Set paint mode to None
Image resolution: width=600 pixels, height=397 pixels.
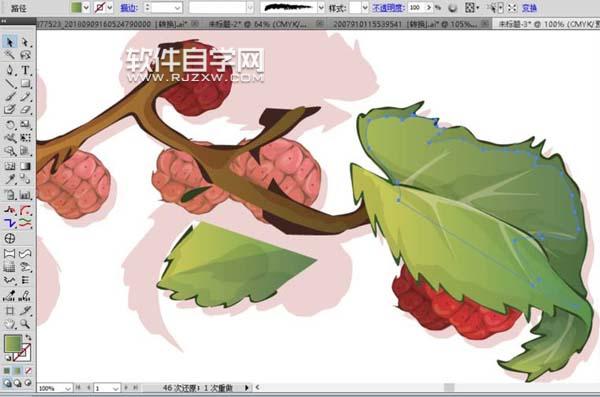28,371
